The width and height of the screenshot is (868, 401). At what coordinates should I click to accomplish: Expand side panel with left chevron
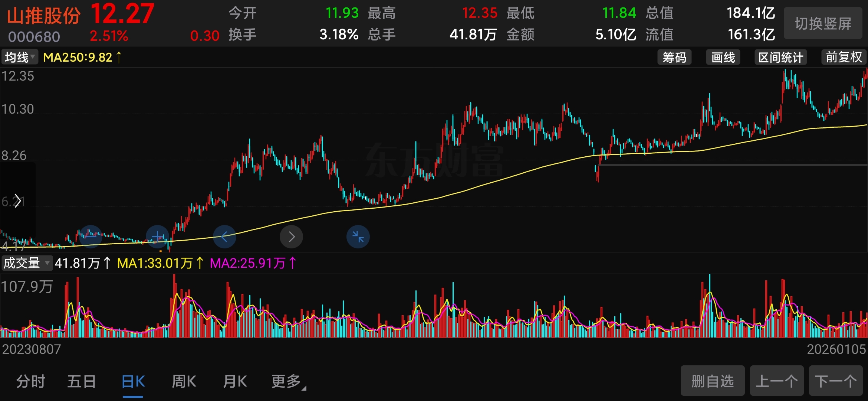[x=17, y=201]
